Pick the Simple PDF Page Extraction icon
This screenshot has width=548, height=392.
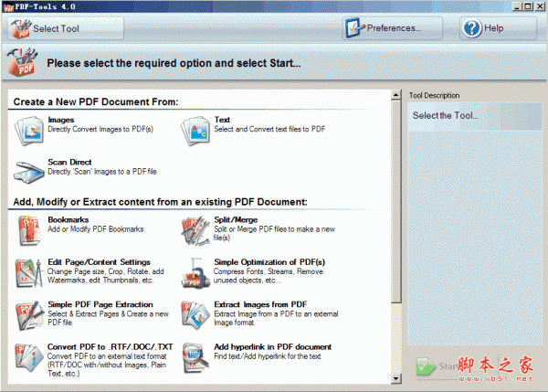29,315
